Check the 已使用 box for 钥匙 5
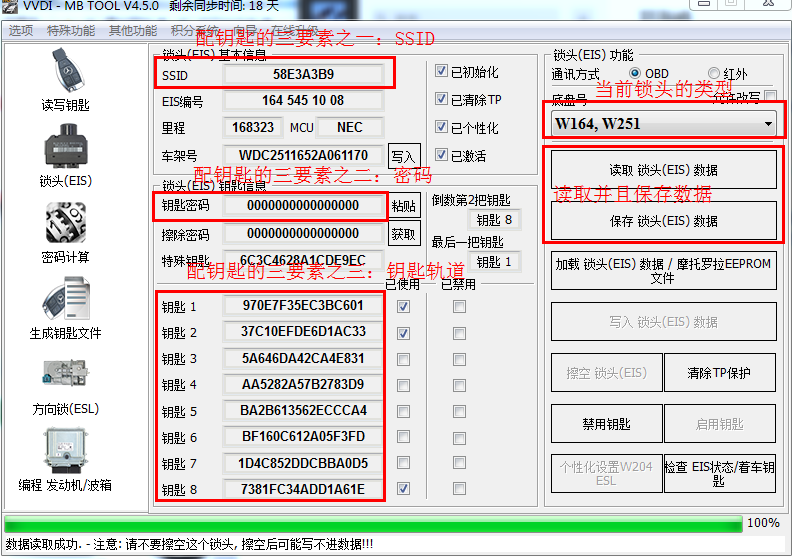The height and width of the screenshot is (559, 792). [x=403, y=412]
